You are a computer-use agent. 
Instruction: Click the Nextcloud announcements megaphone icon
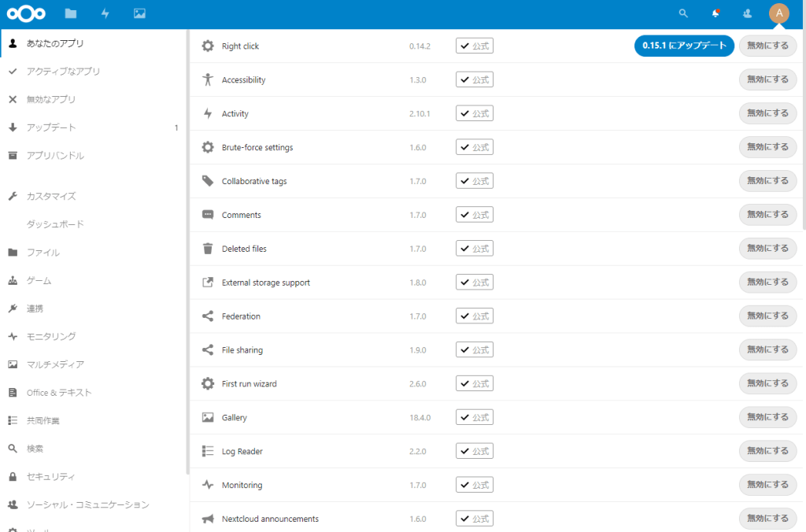(x=208, y=519)
